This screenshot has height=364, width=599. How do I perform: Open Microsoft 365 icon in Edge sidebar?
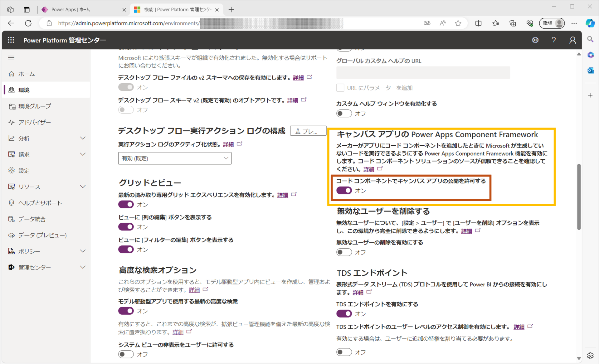[590, 55]
